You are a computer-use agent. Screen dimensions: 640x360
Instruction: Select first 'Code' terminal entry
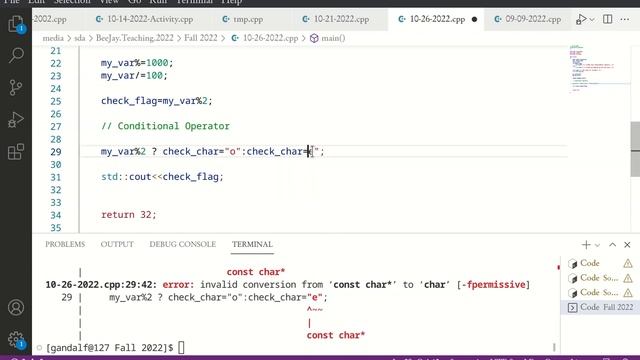coord(600,263)
